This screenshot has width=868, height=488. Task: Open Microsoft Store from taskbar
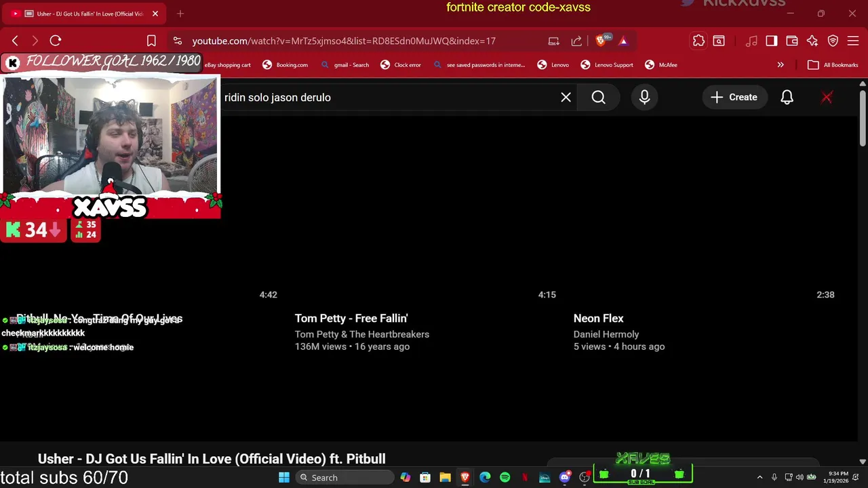coord(425,477)
